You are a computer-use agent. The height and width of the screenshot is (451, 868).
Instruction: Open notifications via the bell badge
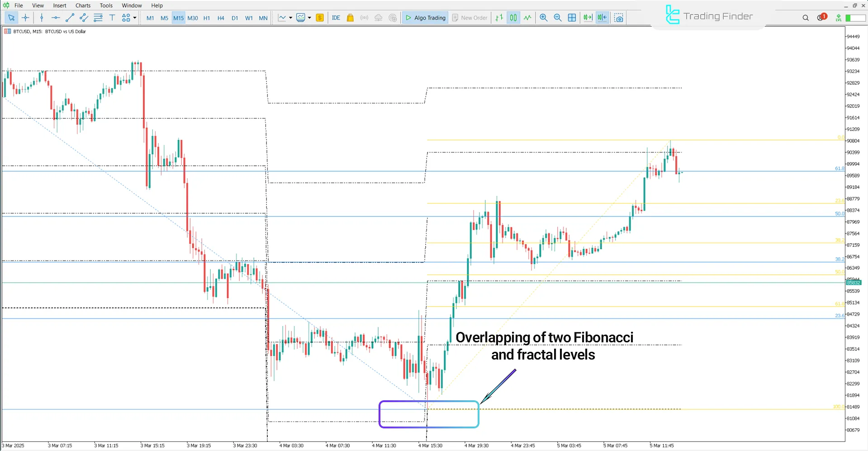pos(820,18)
